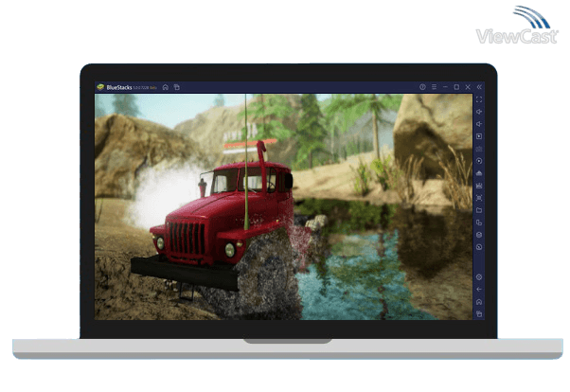Open the multi-instance manager in the title bar
Image resolution: width=570 pixels, height=392 pixels.
coord(177,87)
